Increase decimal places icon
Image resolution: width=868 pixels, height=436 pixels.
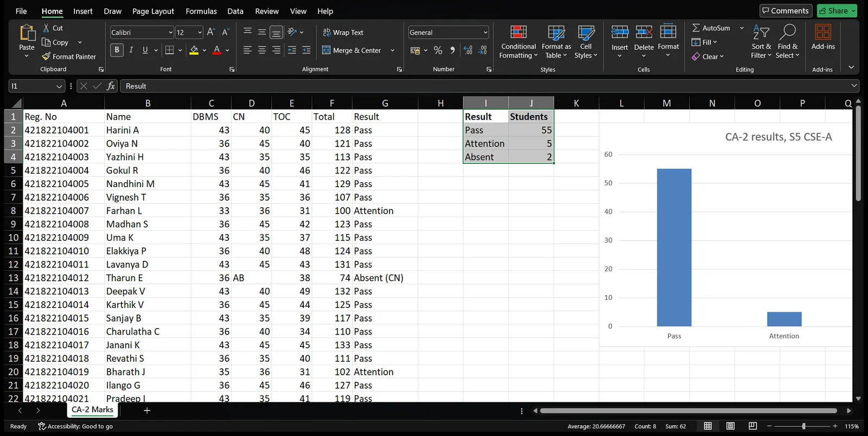coord(468,50)
